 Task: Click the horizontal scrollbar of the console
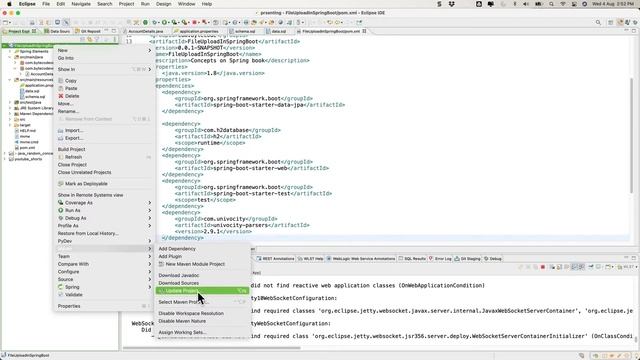point(211,348)
